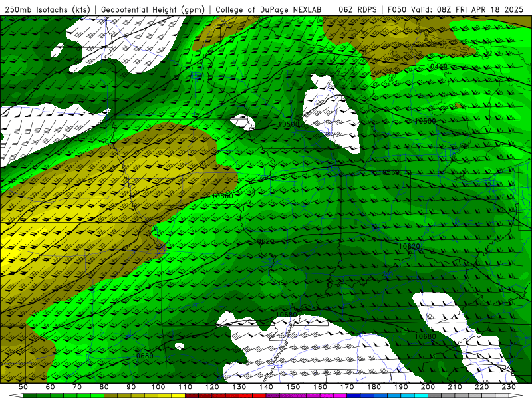Click the 160 knots scale label
This screenshot has width=532, height=399.
(320, 387)
